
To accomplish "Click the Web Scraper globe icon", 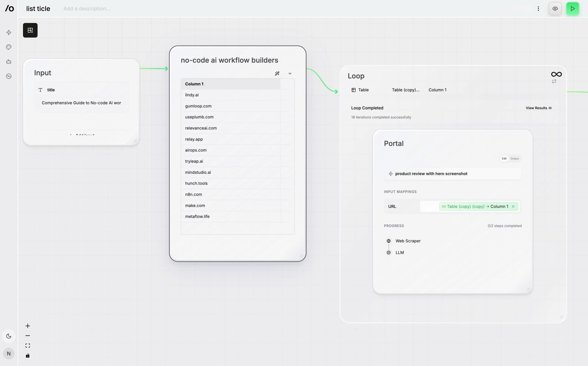I will click(x=389, y=241).
